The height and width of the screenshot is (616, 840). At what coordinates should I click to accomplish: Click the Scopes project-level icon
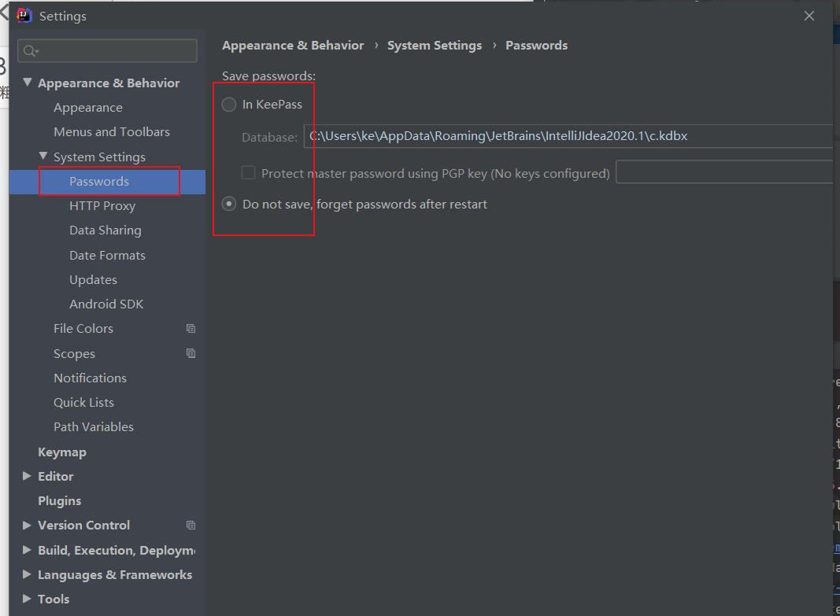pos(191,353)
